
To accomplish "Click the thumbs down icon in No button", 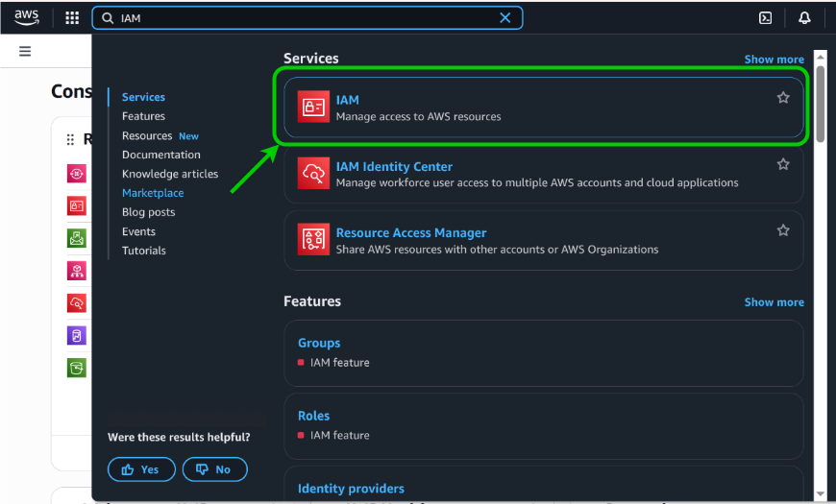I will [202, 469].
